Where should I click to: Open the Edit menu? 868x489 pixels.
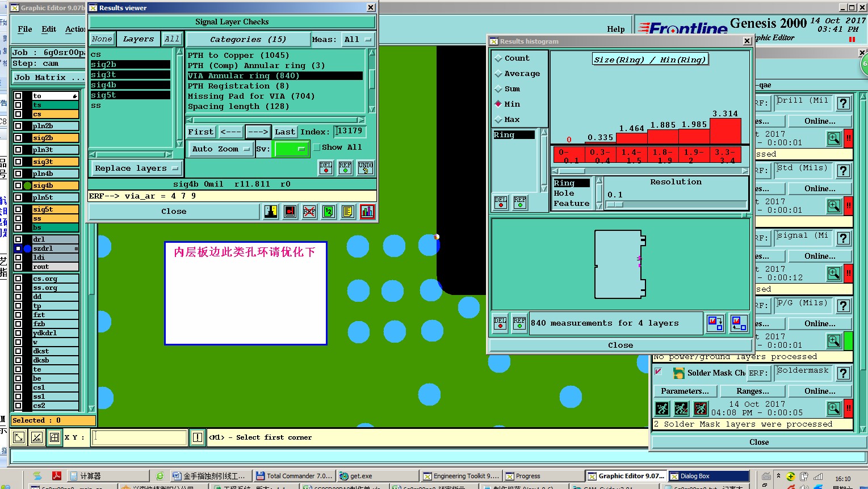(49, 29)
